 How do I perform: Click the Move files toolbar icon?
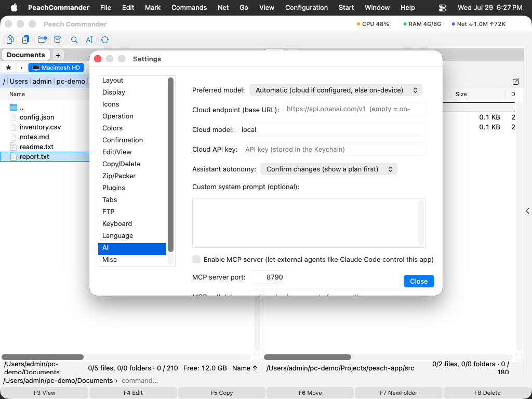click(x=25, y=39)
